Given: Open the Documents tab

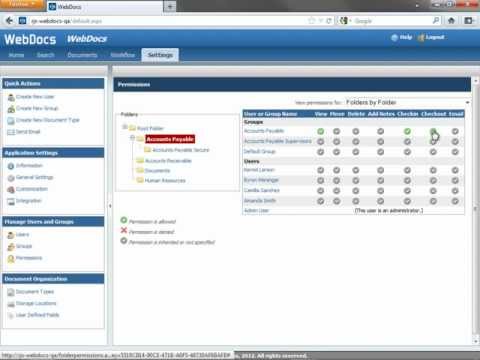Looking at the screenshot, I should (82, 55).
